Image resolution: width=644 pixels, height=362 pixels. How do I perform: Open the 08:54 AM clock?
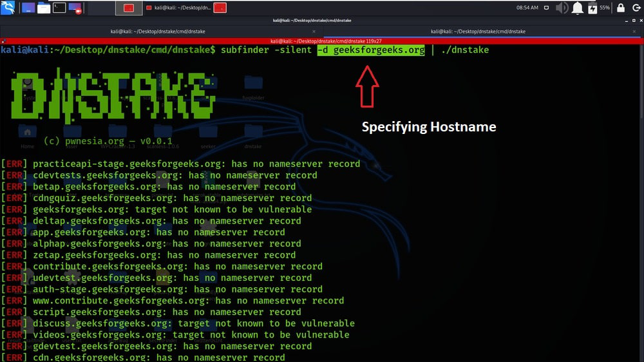click(527, 8)
